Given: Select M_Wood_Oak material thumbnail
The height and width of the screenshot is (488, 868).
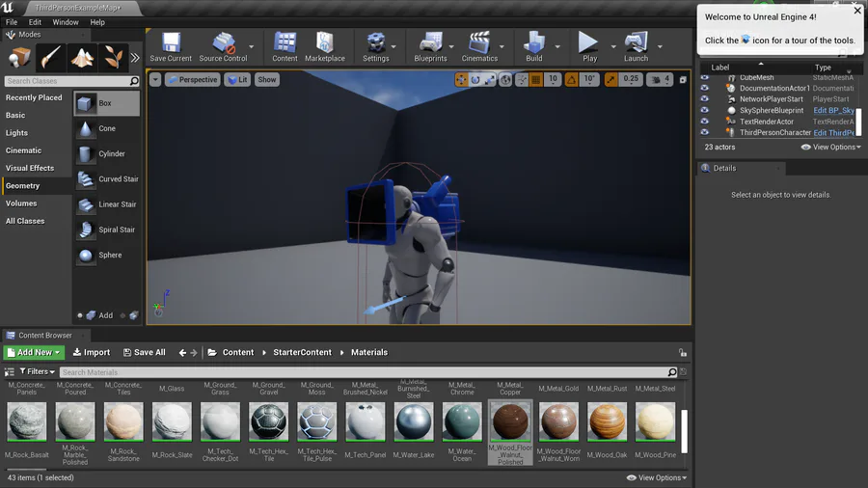Looking at the screenshot, I should (607, 422).
